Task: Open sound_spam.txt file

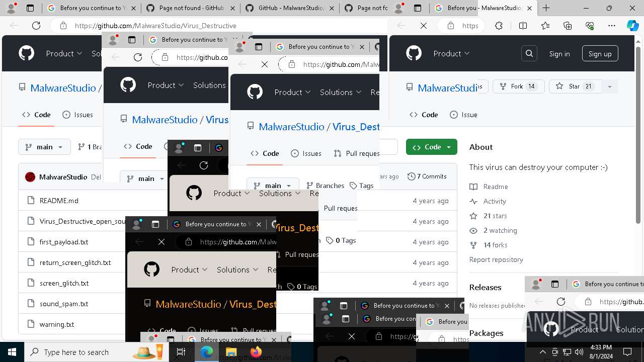Action: coord(64,304)
